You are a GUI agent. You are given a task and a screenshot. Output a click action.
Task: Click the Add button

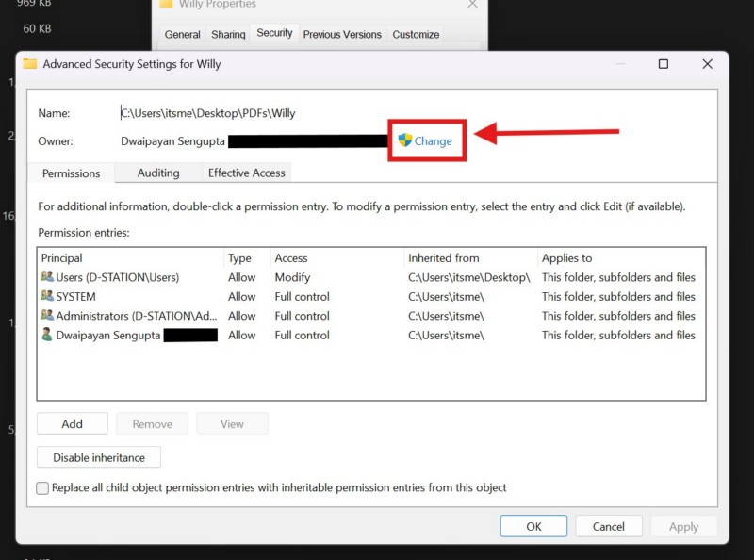73,424
